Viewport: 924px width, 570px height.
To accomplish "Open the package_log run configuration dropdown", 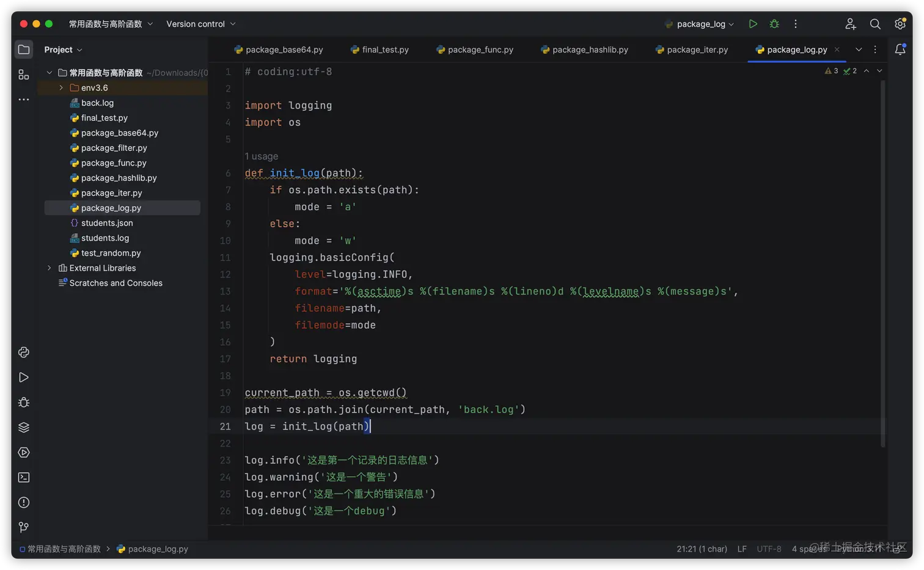I will point(699,24).
